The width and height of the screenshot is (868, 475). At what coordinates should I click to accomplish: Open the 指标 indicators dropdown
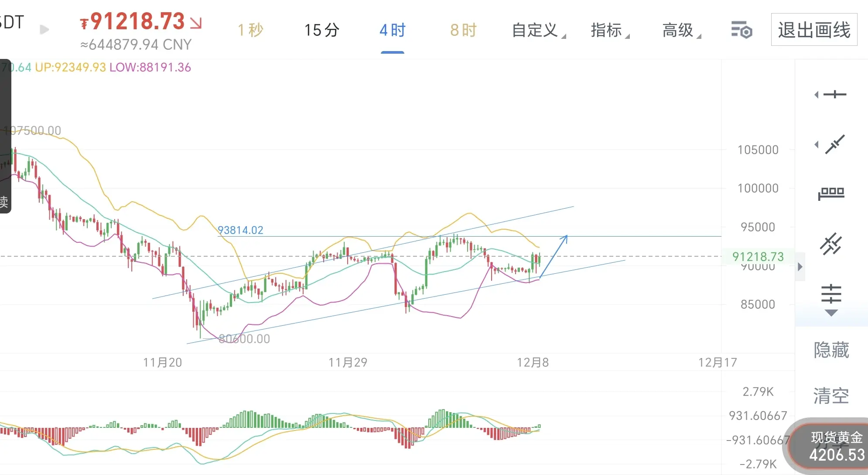click(609, 31)
